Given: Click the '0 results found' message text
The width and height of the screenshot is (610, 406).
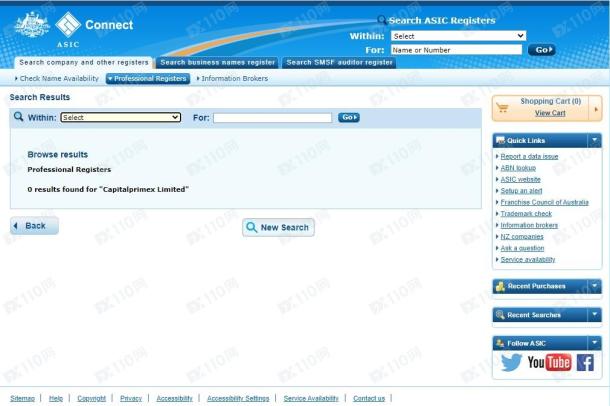Looking at the screenshot, I should pyautogui.click(x=108, y=189).
